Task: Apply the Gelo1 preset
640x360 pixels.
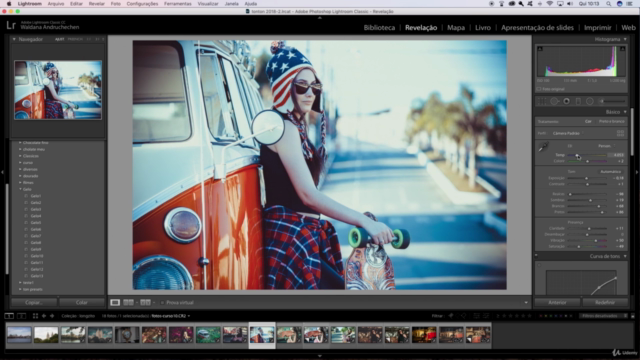Action: point(36,196)
